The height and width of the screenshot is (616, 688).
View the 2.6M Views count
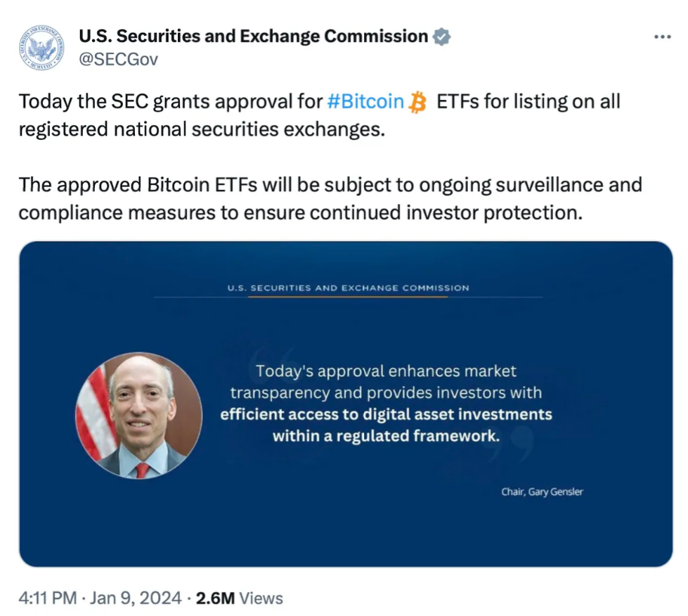(239, 598)
